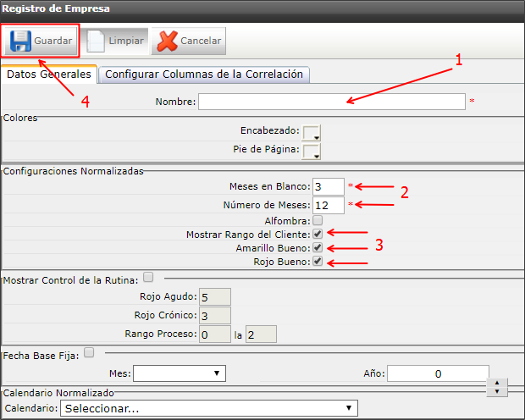The image size is (525, 420).
Task: Click the Rojo Crónico value field
Action: click(x=215, y=316)
